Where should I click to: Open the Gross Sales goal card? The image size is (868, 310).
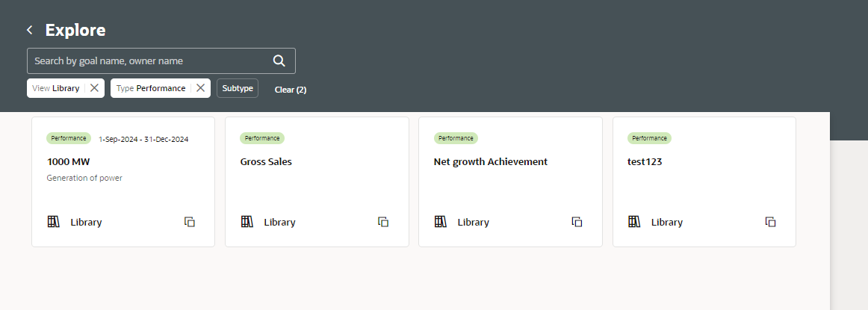pos(317,182)
